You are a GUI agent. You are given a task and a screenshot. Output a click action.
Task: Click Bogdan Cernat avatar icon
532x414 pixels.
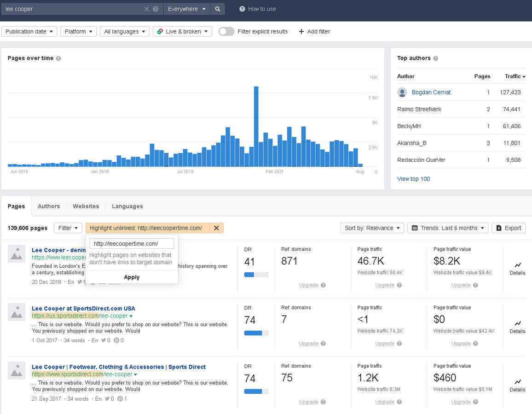pyautogui.click(x=402, y=92)
